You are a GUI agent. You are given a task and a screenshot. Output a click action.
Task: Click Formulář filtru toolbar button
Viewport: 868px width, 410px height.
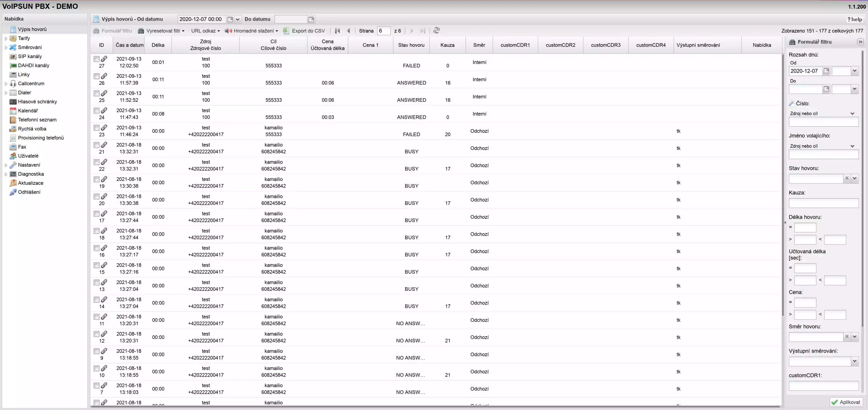click(113, 31)
